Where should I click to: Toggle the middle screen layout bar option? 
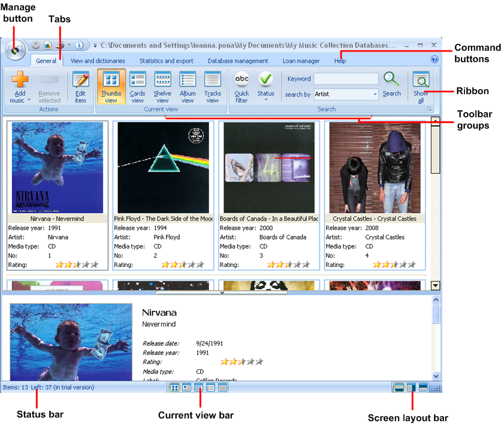coord(410,387)
